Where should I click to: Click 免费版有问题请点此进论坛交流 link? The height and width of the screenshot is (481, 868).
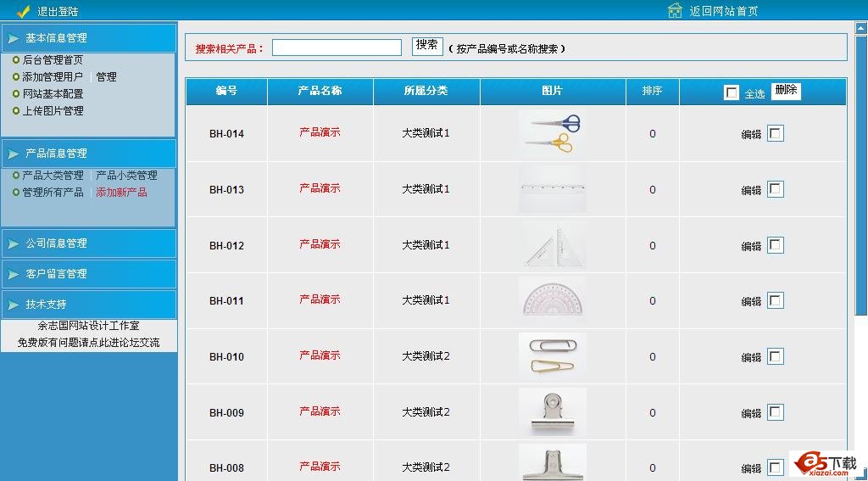(x=88, y=343)
